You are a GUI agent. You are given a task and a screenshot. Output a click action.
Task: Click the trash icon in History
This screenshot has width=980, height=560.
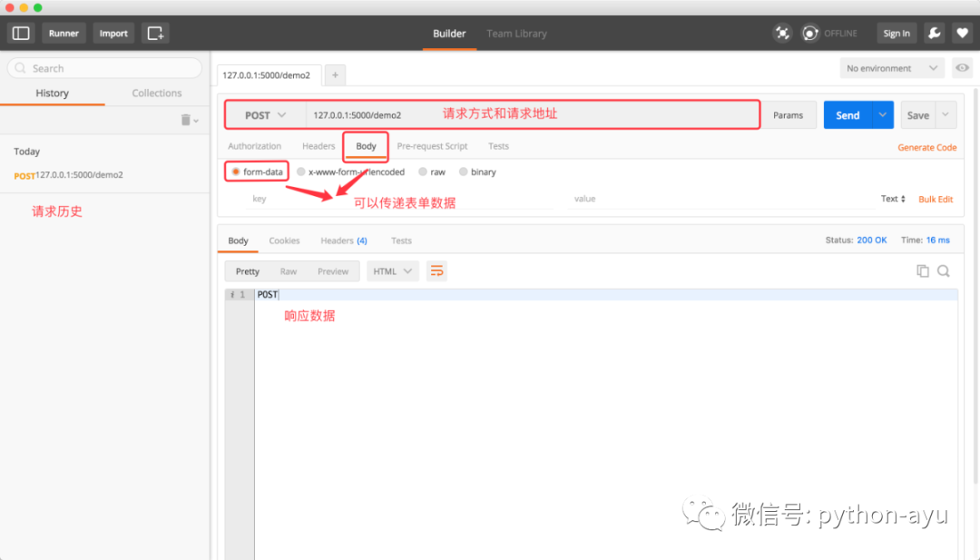tap(186, 120)
